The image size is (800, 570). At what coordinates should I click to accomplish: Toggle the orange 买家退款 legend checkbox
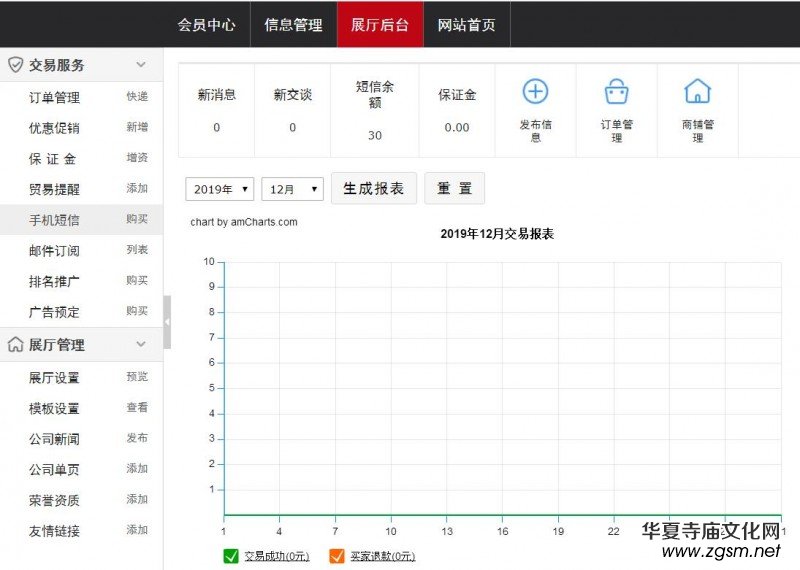pyautogui.click(x=336, y=556)
